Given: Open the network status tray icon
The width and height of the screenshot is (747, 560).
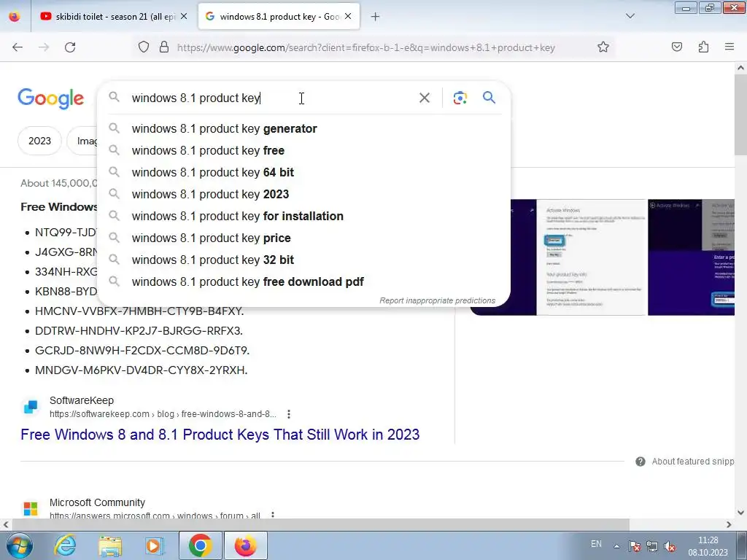Looking at the screenshot, I should click(x=652, y=546).
